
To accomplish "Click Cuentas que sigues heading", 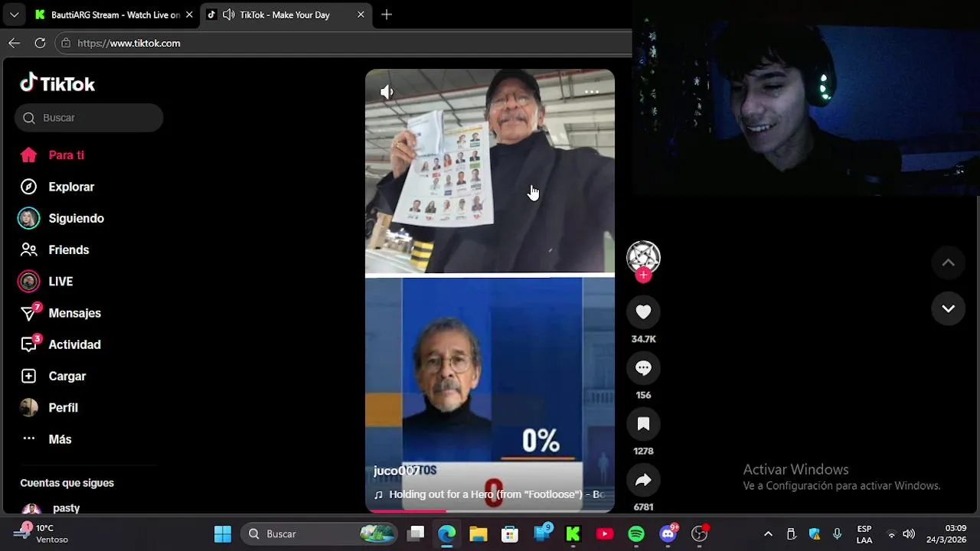I will [x=67, y=483].
